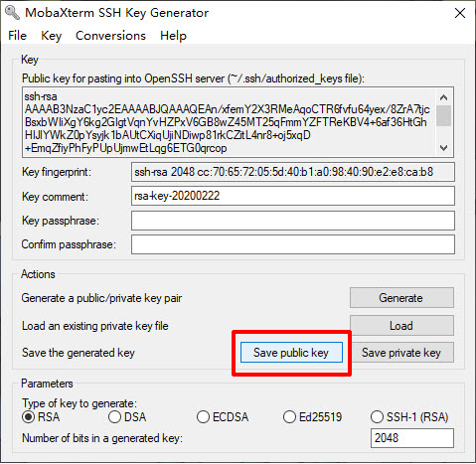Click the Load button
476x464 pixels.
[401, 326]
